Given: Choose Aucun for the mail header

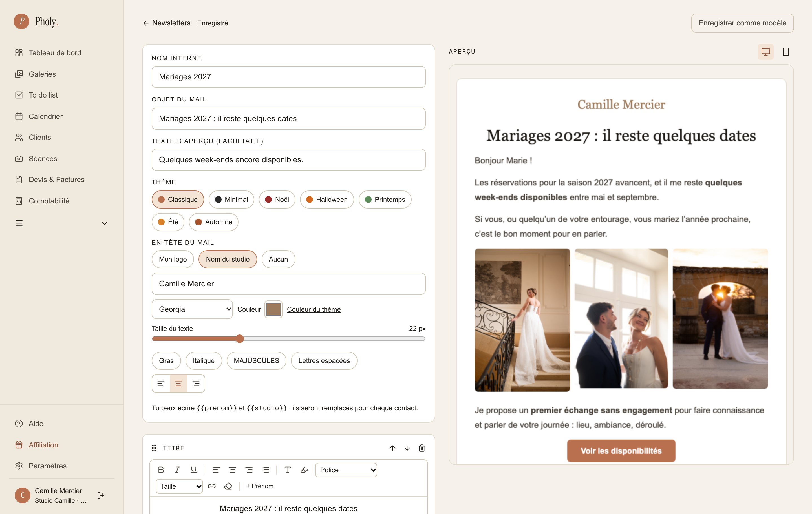Looking at the screenshot, I should (x=278, y=259).
